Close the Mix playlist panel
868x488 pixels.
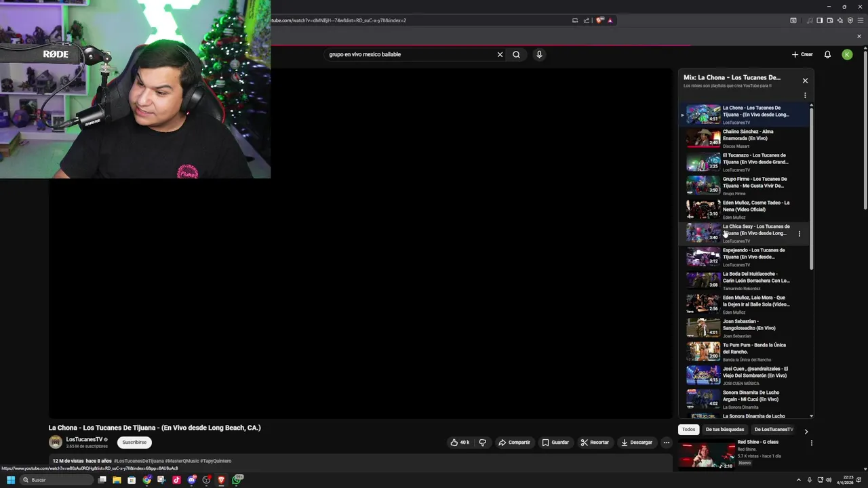pyautogui.click(x=805, y=81)
